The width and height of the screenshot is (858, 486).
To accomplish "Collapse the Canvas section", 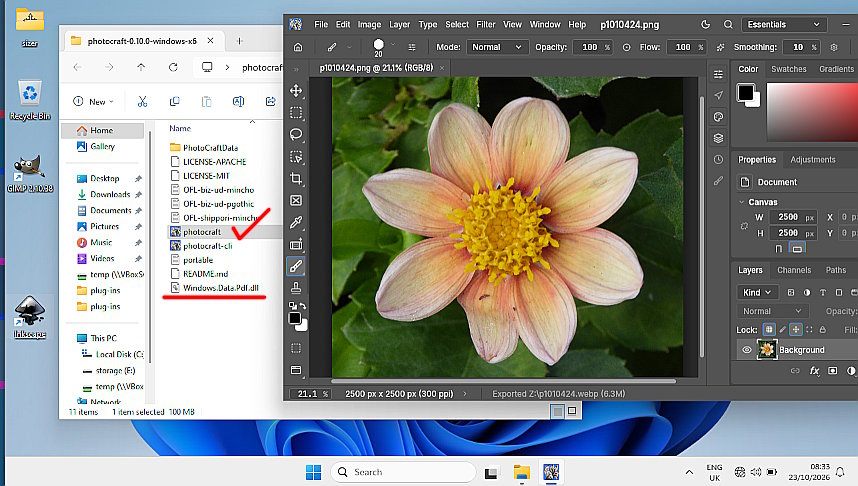I will click(x=742, y=202).
